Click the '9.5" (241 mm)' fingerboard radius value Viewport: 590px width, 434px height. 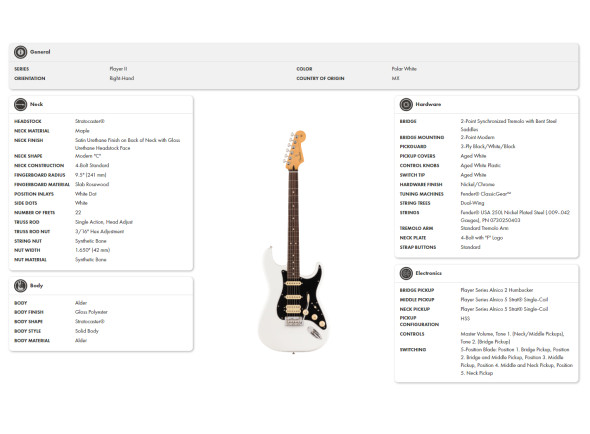tap(90, 175)
